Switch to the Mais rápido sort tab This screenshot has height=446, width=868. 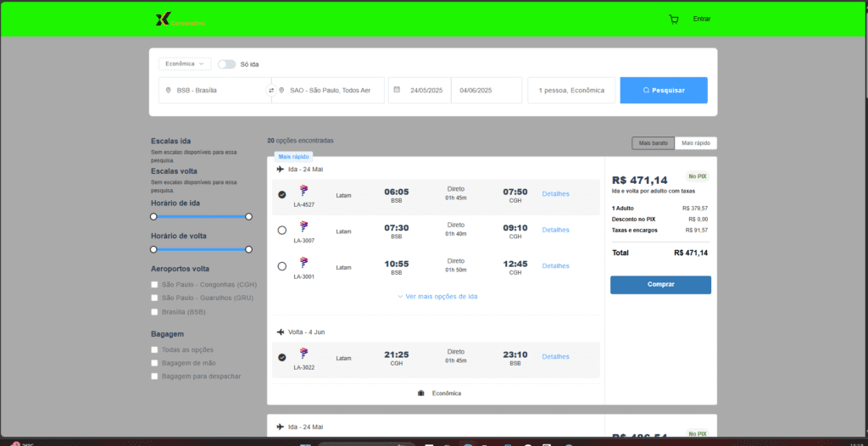695,143
